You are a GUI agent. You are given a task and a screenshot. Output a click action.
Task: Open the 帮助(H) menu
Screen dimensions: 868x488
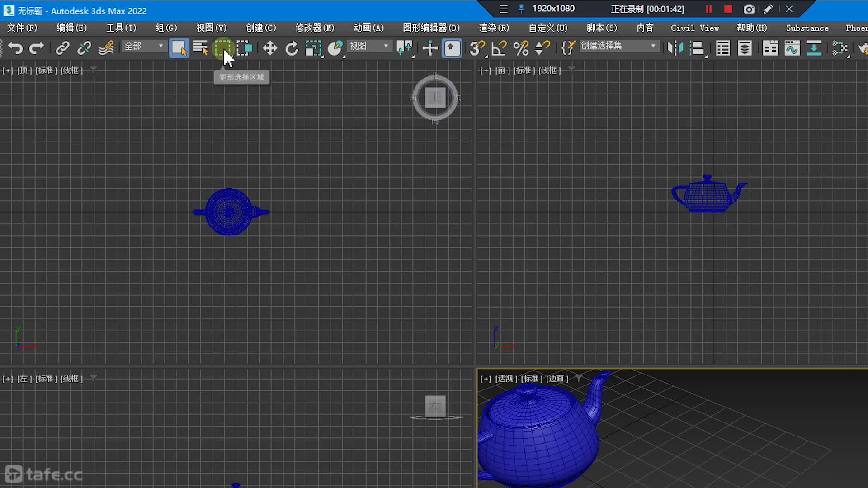point(752,28)
